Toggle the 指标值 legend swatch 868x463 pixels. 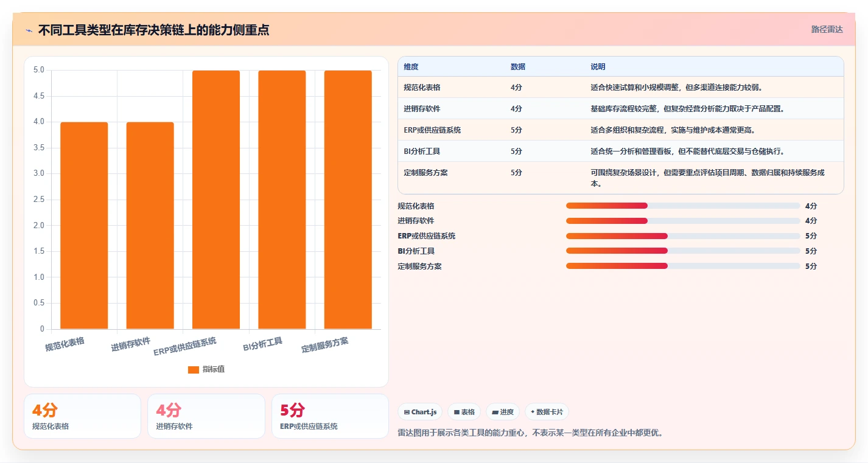click(x=193, y=369)
